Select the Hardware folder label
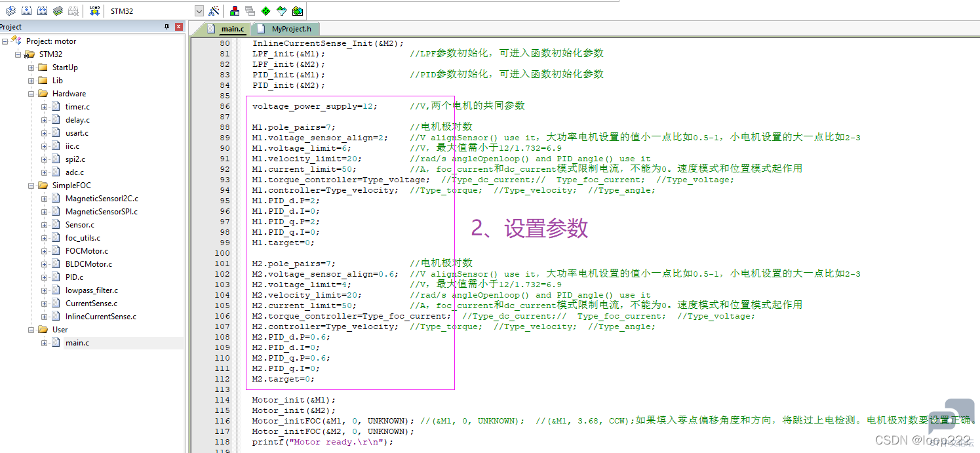The width and height of the screenshot is (980, 453). [69, 94]
